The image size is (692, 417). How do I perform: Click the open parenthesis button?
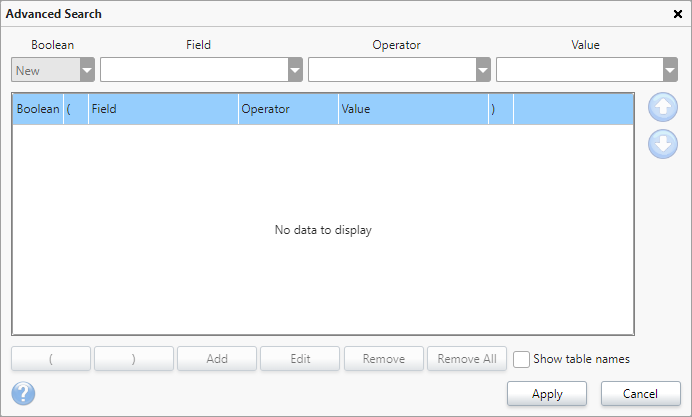pos(51,359)
